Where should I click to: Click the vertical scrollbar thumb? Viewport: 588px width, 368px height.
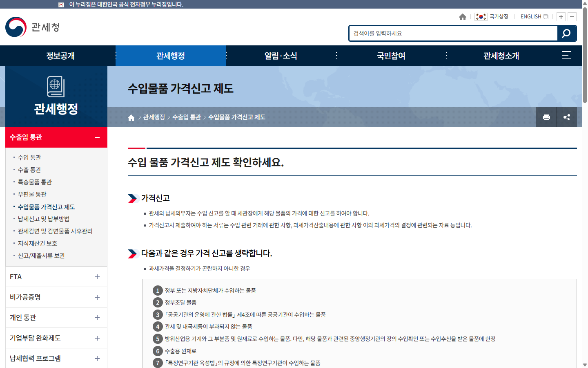585,55
